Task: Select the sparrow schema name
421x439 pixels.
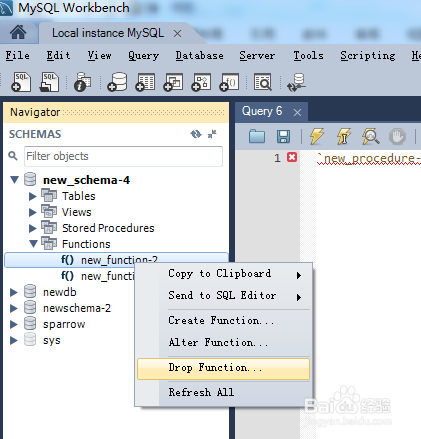Action: click(x=64, y=324)
